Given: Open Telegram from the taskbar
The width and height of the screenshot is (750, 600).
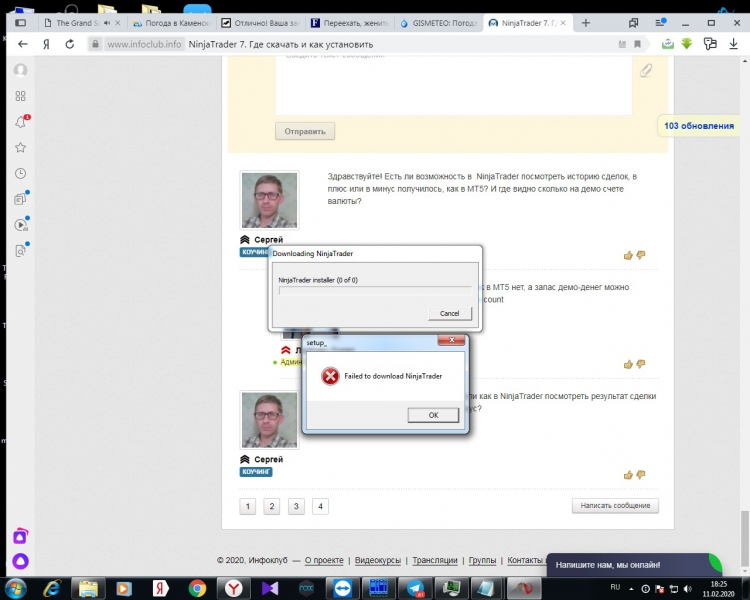Looking at the screenshot, I should (415, 589).
